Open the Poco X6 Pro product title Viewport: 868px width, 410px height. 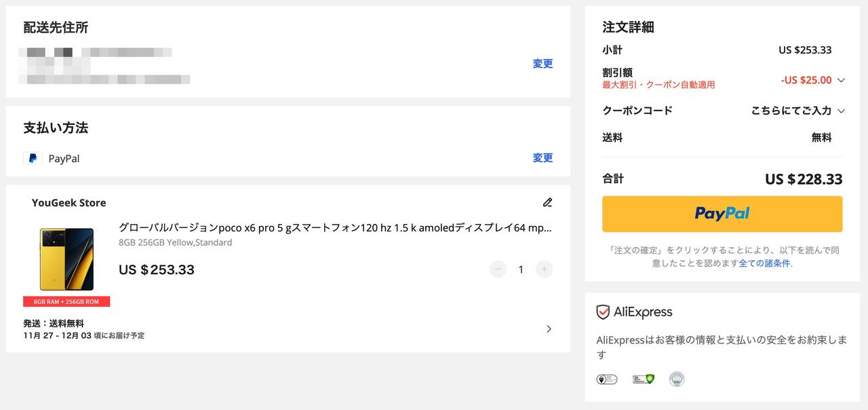[335, 228]
